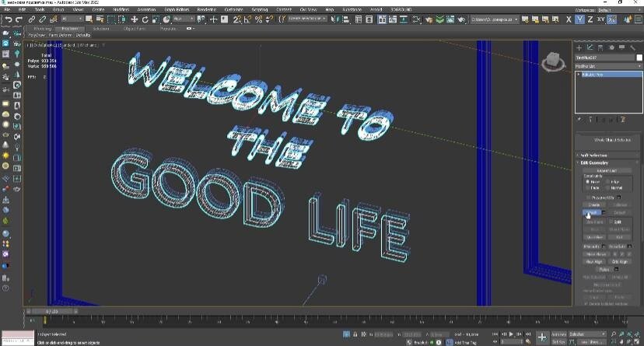Open the Selected key filter dropdown
This screenshot has width=644, height=346.
[587, 334]
